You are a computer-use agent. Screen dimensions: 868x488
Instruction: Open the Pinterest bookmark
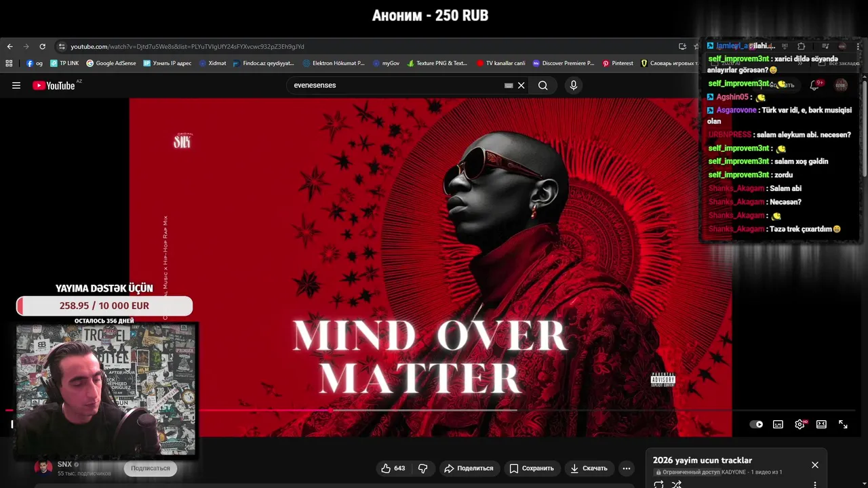pyautogui.click(x=618, y=63)
